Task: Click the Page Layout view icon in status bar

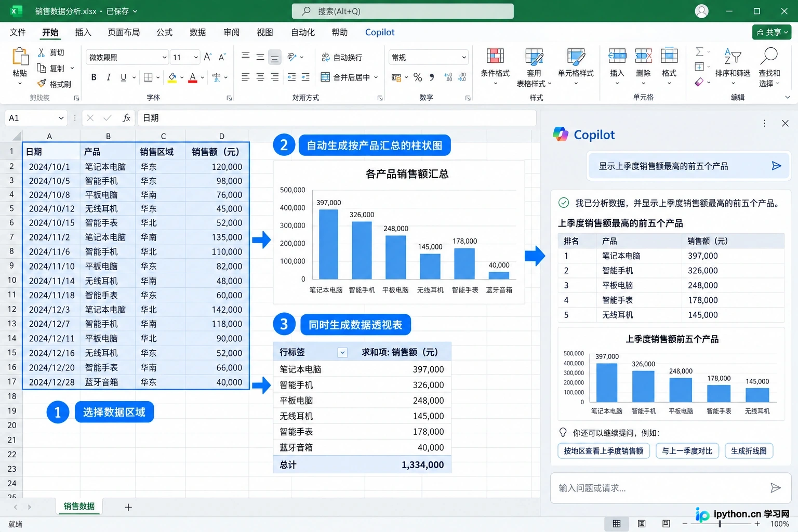Action: (x=642, y=524)
